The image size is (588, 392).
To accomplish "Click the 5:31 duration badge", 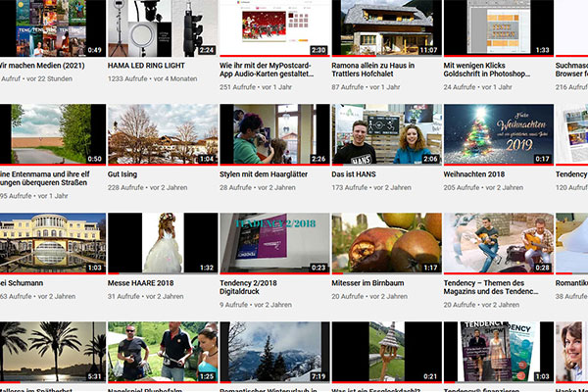I will (x=94, y=376).
